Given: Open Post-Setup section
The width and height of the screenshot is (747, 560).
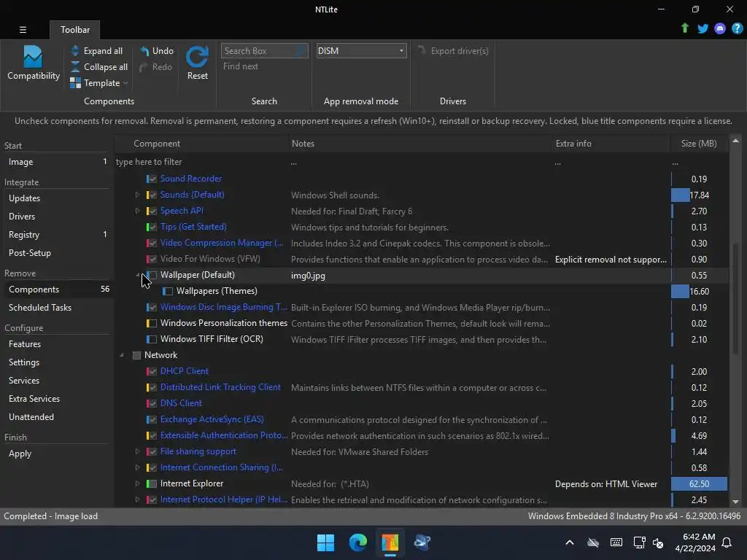Looking at the screenshot, I should click(57, 253).
